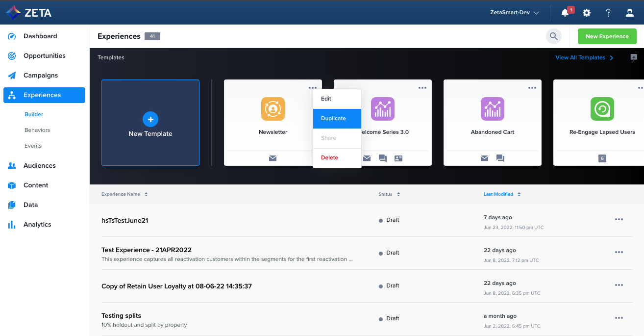Click the New Template card

click(x=150, y=123)
